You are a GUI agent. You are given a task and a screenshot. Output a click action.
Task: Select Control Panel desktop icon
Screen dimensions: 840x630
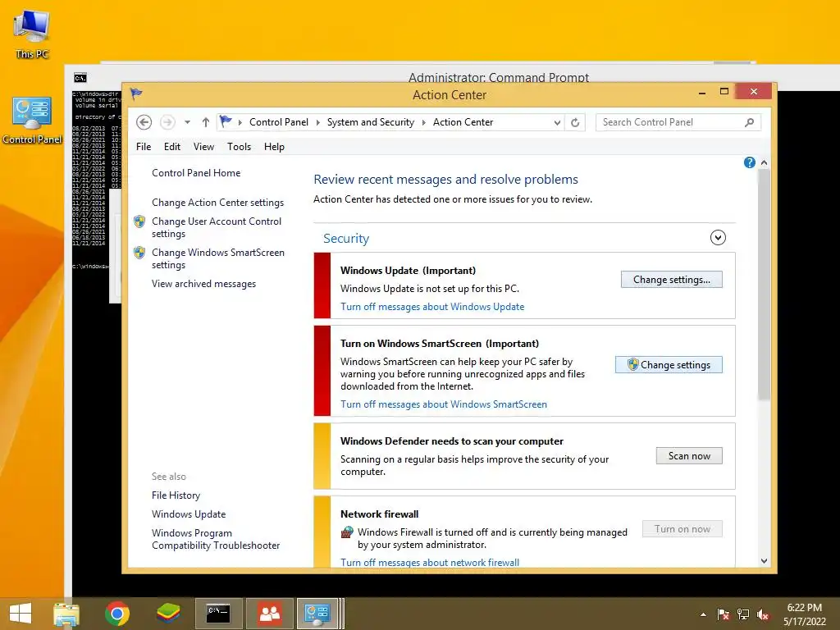[x=32, y=121]
